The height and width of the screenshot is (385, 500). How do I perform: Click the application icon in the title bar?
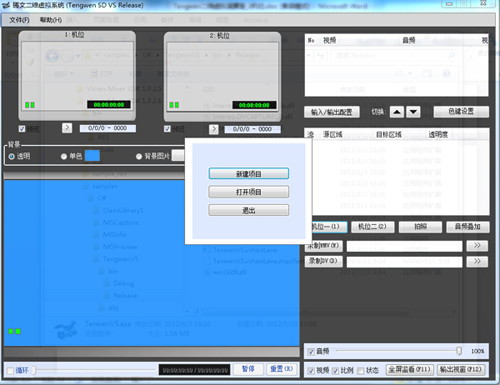6,5
